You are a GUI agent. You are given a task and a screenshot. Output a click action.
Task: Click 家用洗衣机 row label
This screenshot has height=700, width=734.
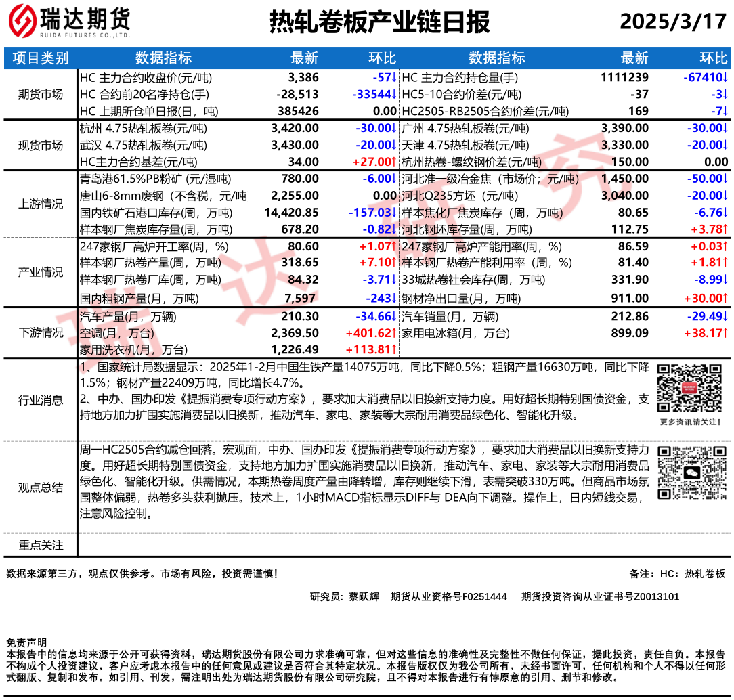tap(133, 349)
